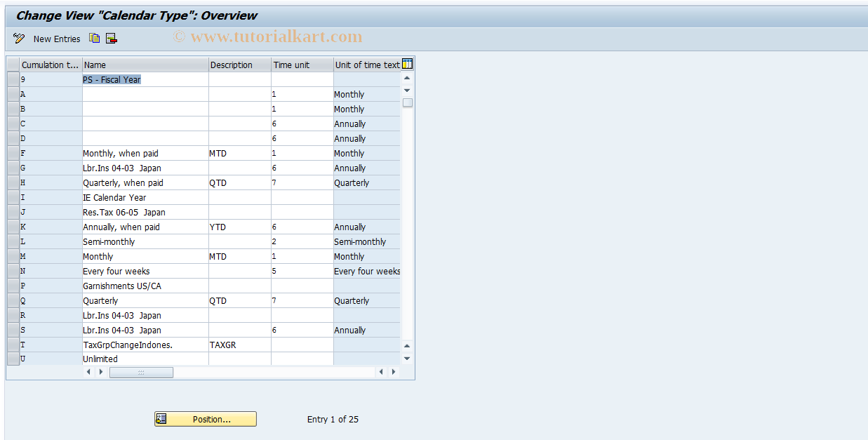Click time unit '7' in row Q

(302, 300)
